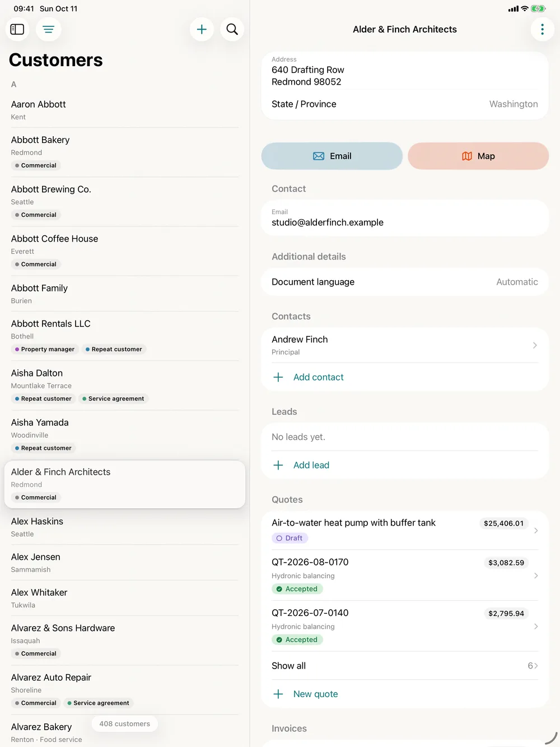Screen dimensions: 560x747
Task: Select Alex Jensen customer
Action: 125,563
